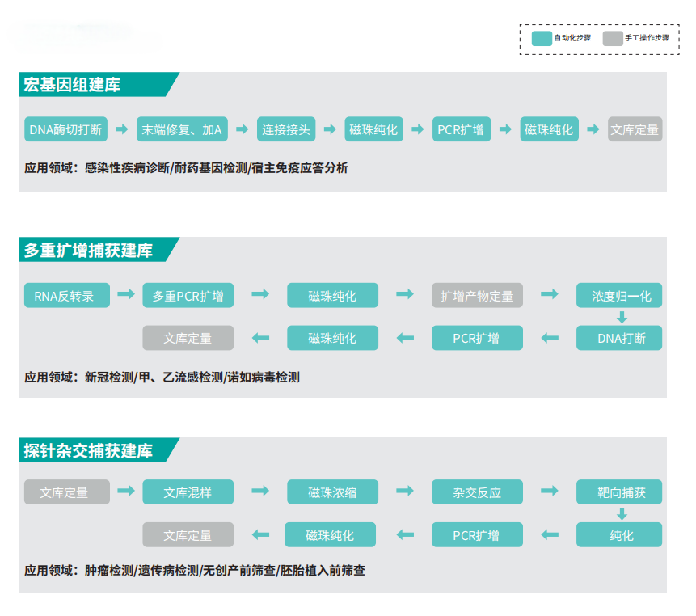
Task: Expand the 宏基因组建库 section header
Action: [x=73, y=85]
